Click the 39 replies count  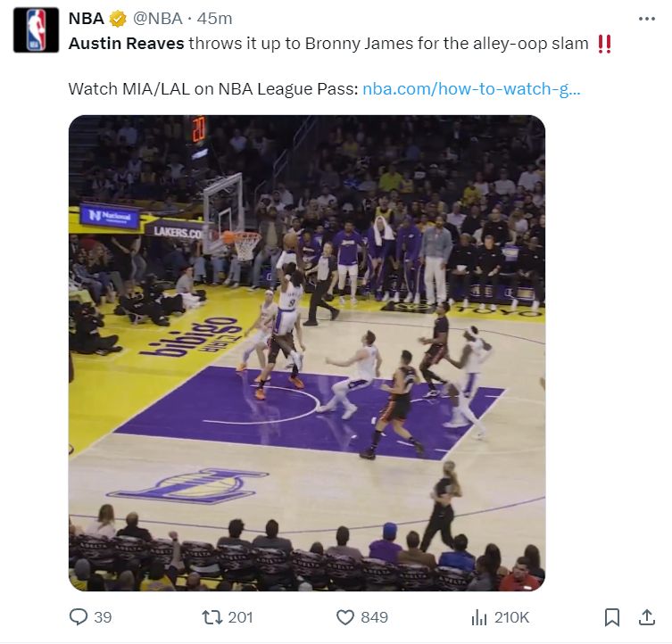(103, 617)
